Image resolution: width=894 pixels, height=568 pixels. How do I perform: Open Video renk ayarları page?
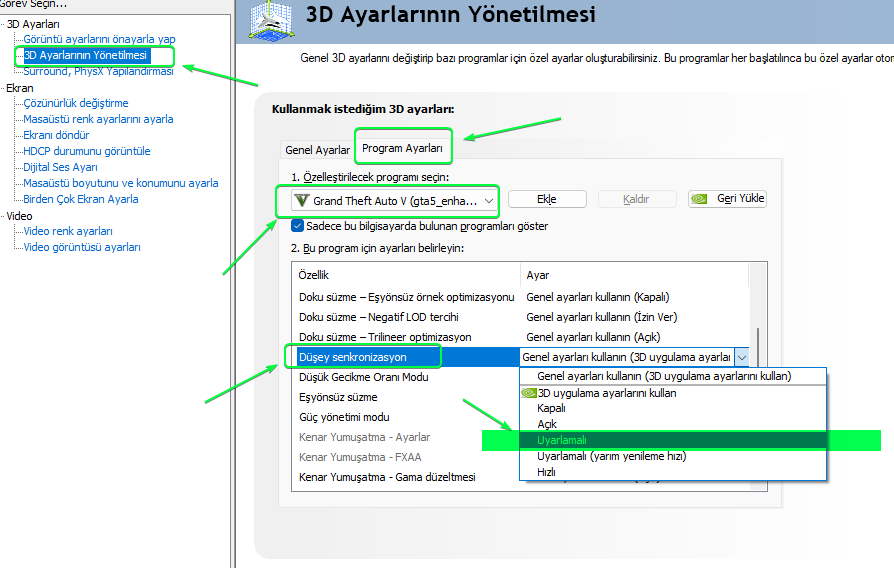(68, 231)
